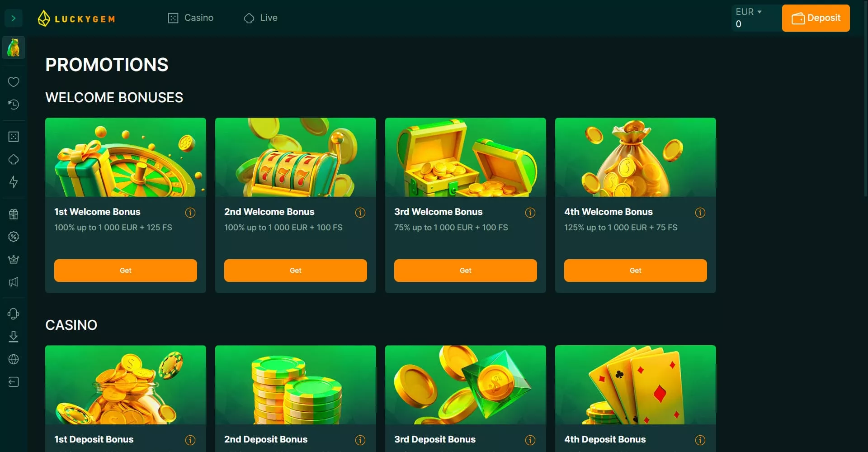Click the download app icon

tap(14, 337)
